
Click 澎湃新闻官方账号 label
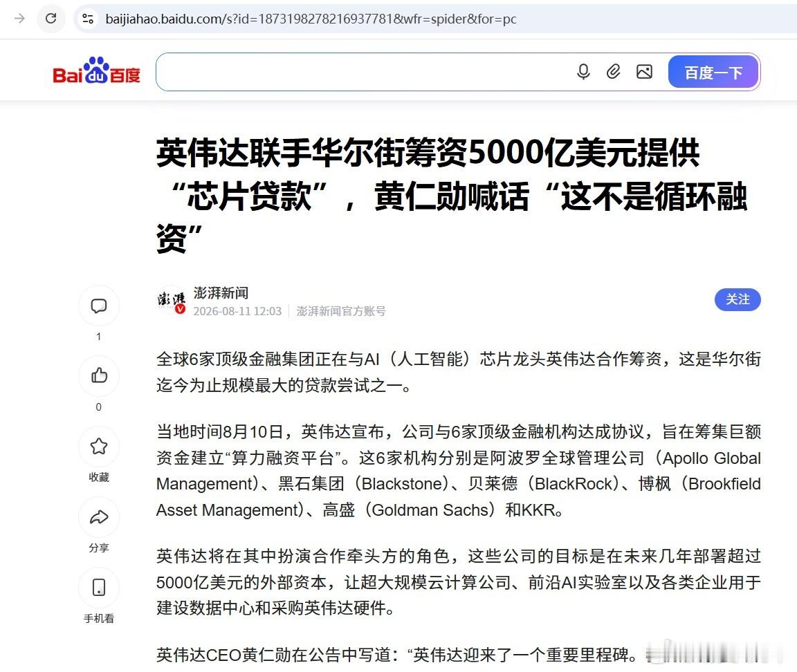point(341,311)
